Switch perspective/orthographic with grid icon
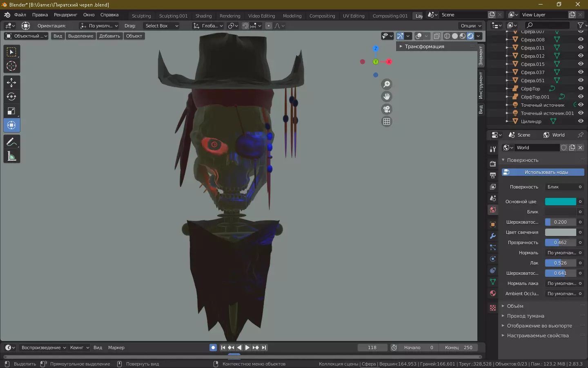Viewport: 588px width, 368px height. [x=386, y=121]
